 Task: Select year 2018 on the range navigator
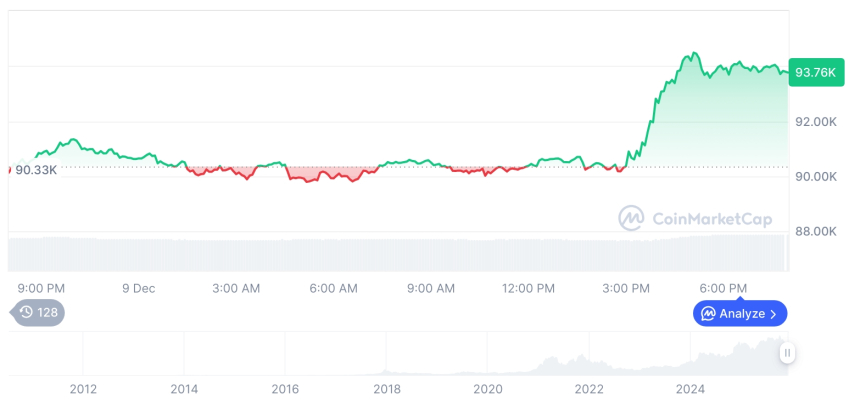pos(387,389)
